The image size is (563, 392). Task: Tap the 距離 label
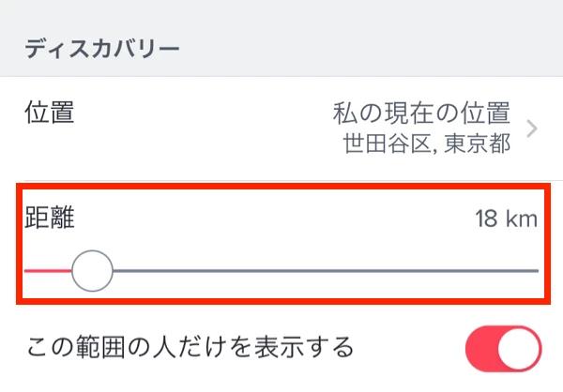(x=49, y=219)
